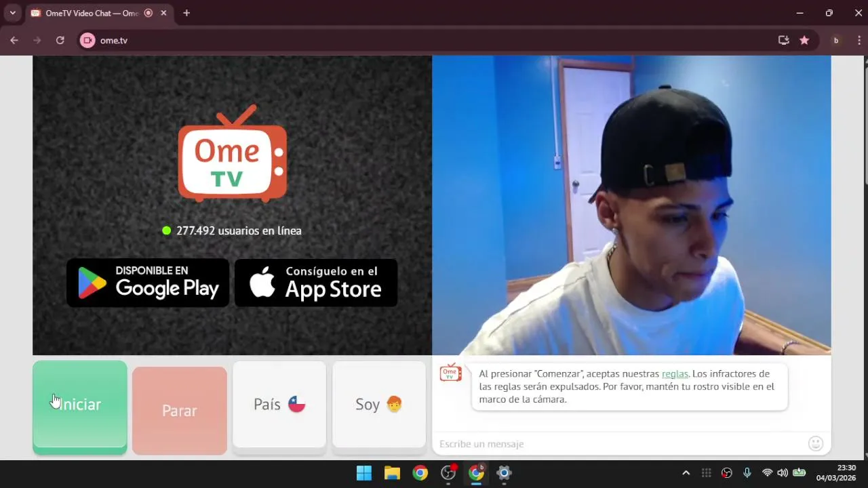The image size is (868, 488).
Task: Open the Chrome profile window in taskbar
Action: coord(477,473)
